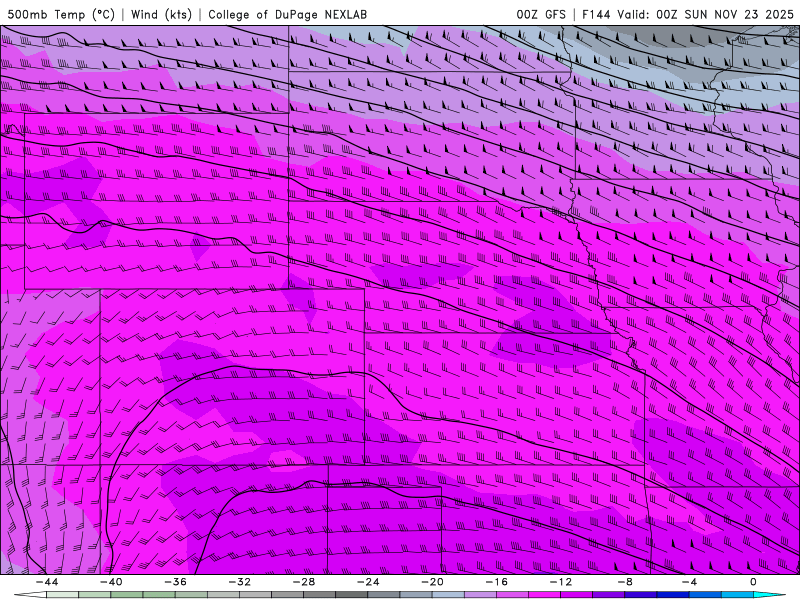The width and height of the screenshot is (800, 600).
Task: Click the -28 color scale label
Action: (304, 582)
